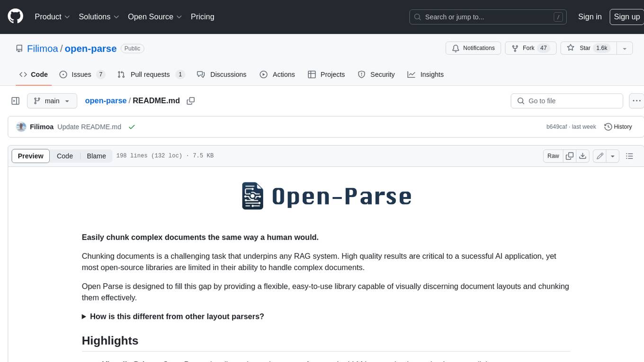
Task: Click the open-parse breadcrumb link
Action: pos(106,101)
